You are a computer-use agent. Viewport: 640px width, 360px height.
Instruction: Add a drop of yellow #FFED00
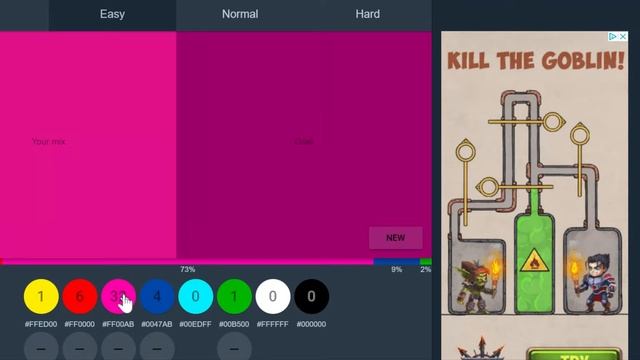[41, 296]
